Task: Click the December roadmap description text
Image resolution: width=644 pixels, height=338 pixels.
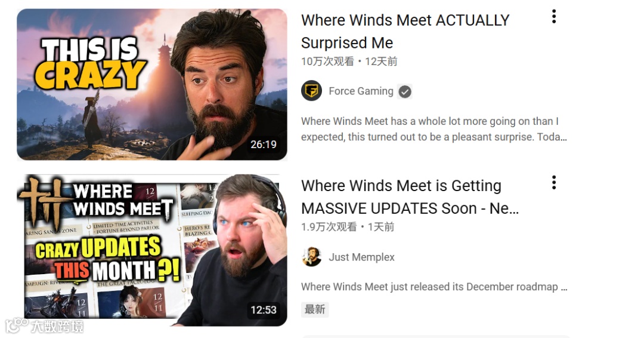Action: pos(434,287)
